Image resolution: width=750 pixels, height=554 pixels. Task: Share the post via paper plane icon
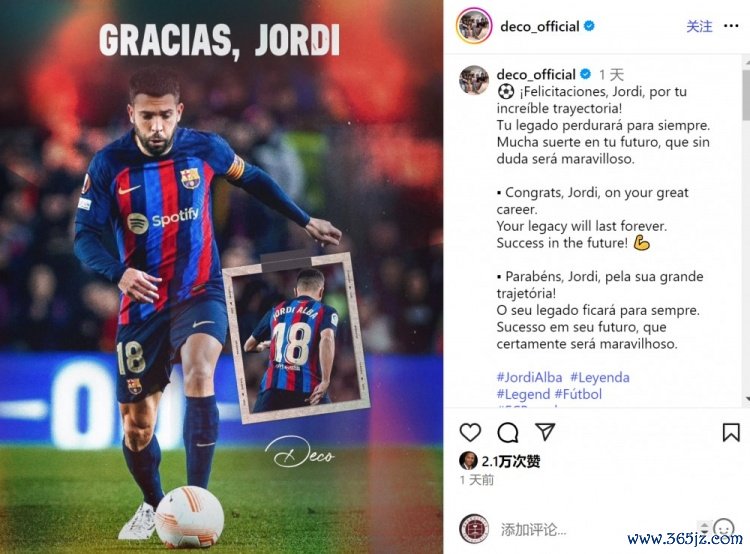545,432
